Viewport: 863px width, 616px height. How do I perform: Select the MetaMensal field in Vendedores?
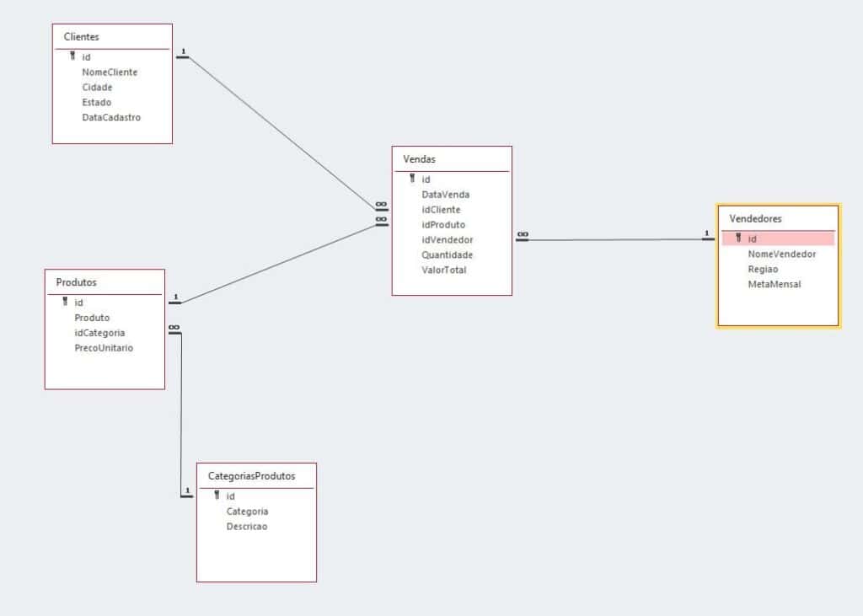point(774,285)
